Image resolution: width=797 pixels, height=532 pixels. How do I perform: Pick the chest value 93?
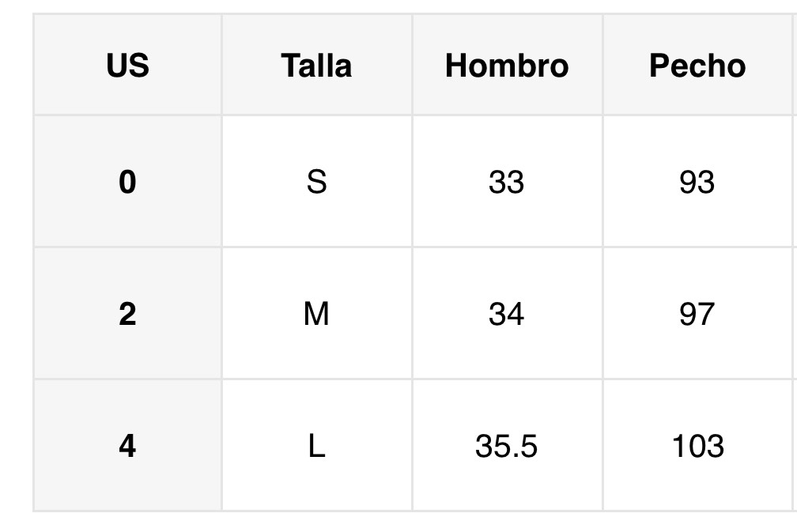click(x=697, y=183)
